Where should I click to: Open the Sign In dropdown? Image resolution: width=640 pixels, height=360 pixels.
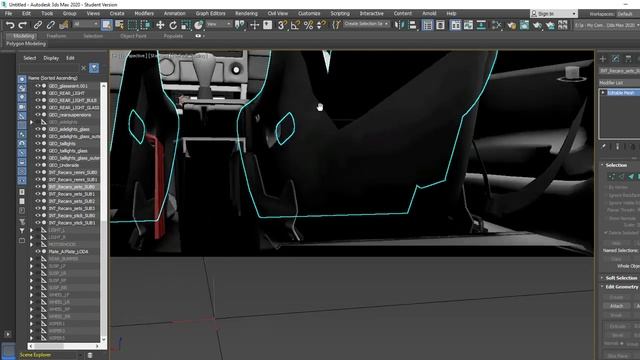click(554, 13)
